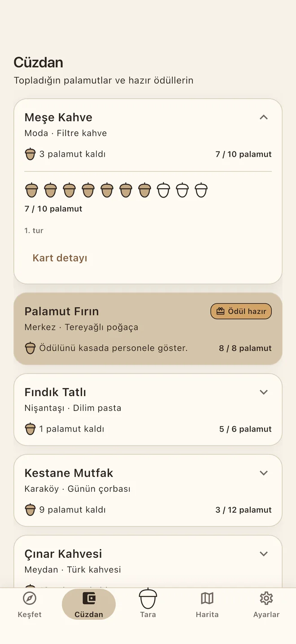The height and width of the screenshot is (644, 296).
Task: Click the acorn icon in Kestane Mutfak card
Action: tap(30, 510)
